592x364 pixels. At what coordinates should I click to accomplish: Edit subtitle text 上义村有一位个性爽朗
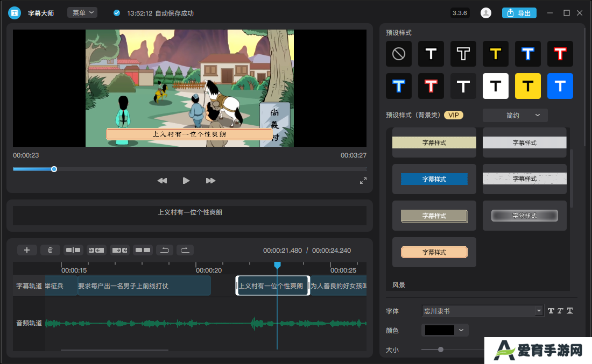point(189,212)
